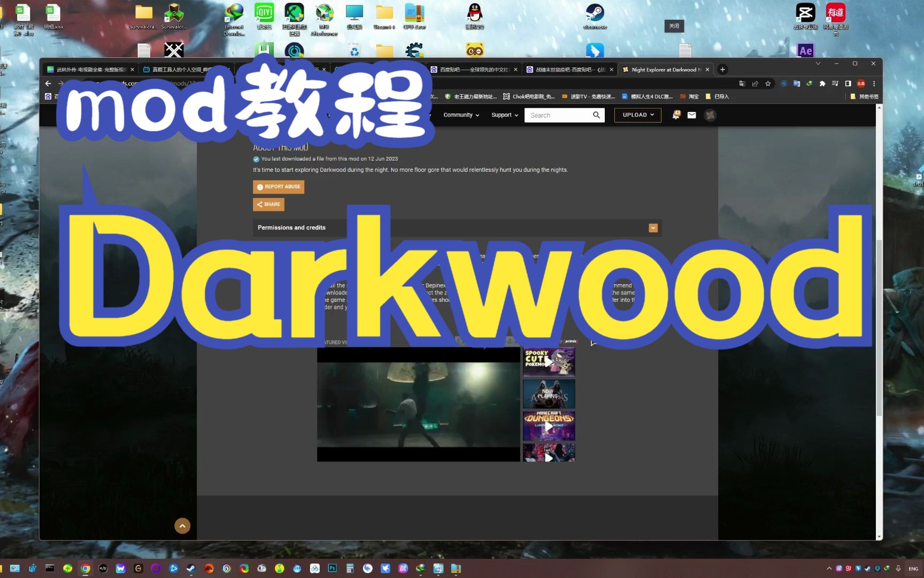
Task: Open the After Effects desktop icon
Action: 805,50
